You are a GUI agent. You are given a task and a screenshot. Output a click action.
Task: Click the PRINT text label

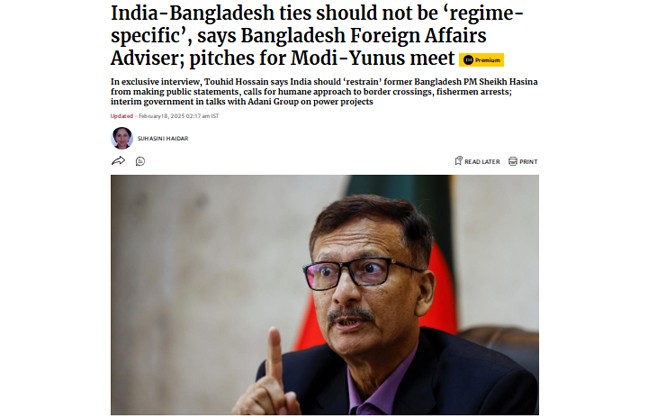tap(529, 162)
